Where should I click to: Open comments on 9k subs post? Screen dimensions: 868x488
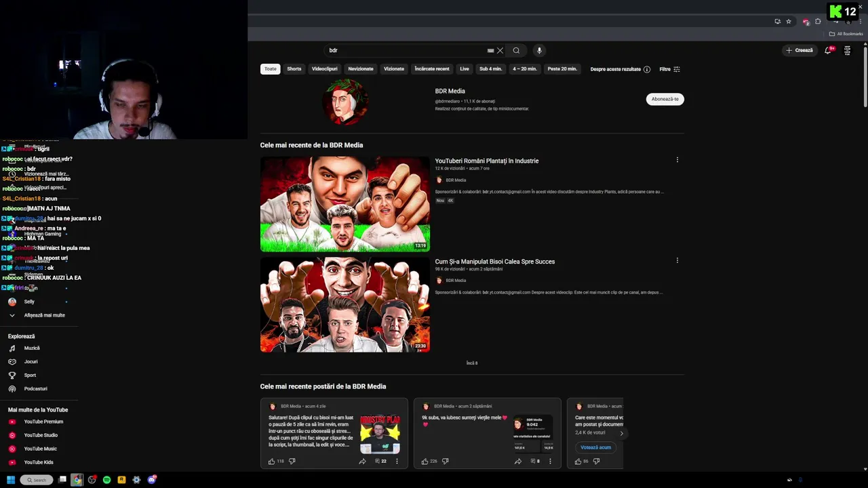coord(534,461)
